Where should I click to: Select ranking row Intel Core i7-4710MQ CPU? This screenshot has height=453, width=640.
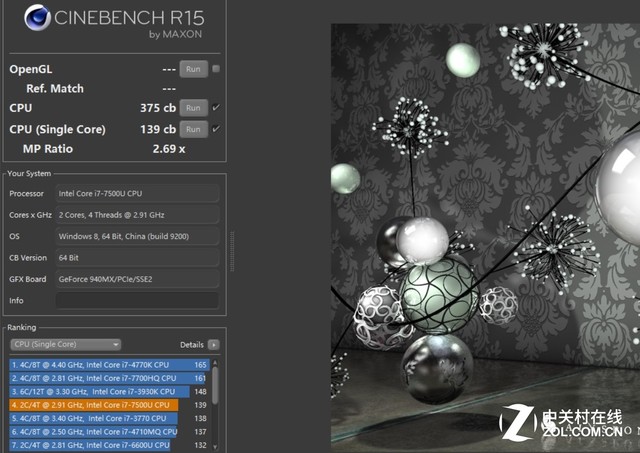pyautogui.click(x=109, y=432)
